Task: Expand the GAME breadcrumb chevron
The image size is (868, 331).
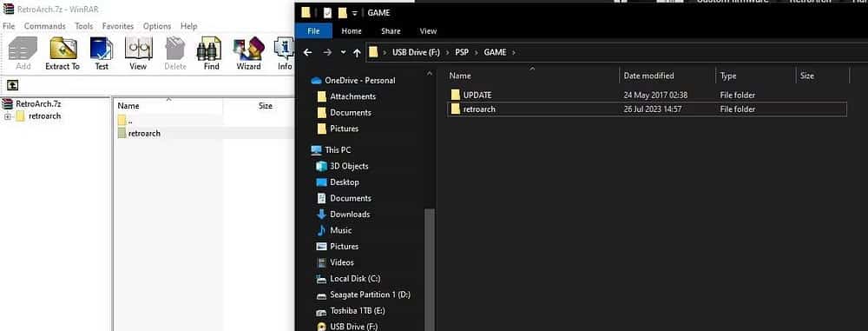Action: coord(514,53)
